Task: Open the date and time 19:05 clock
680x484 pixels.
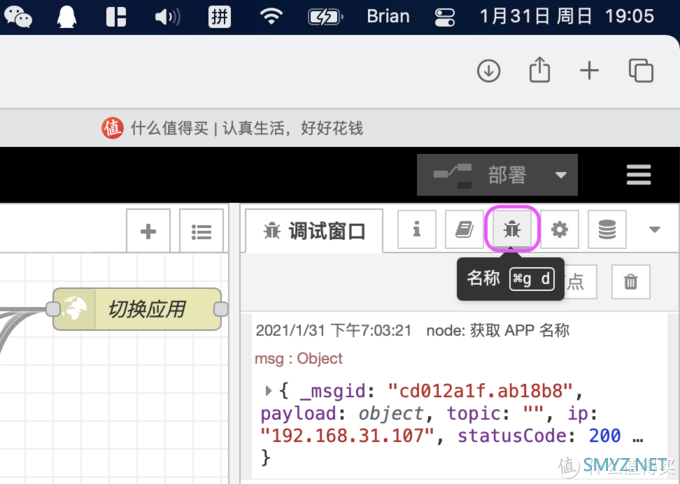Action: click(566, 16)
